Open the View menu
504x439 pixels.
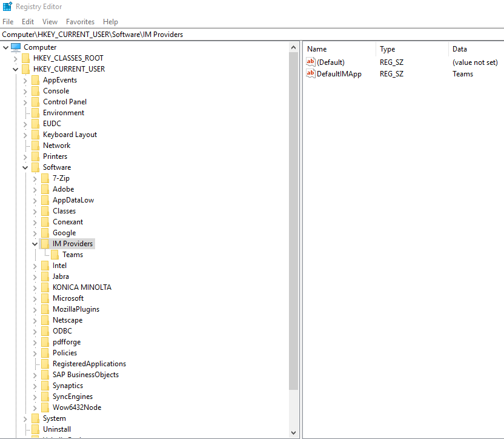[50, 22]
